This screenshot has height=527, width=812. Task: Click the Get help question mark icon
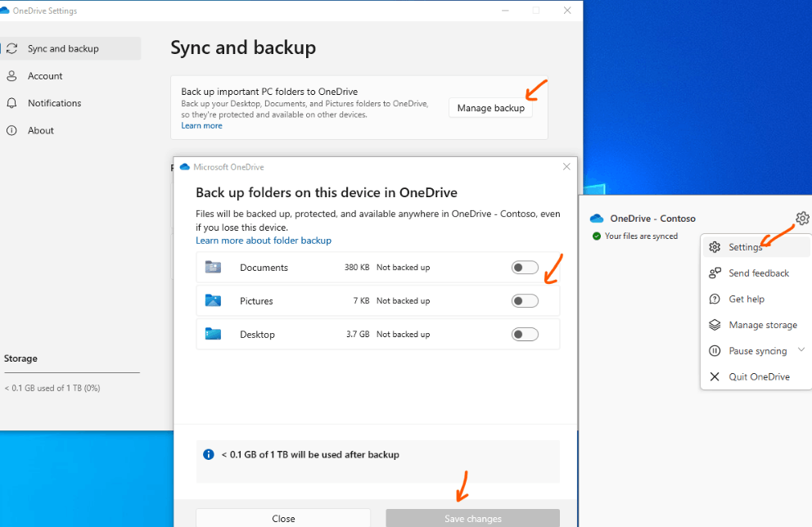(x=715, y=299)
